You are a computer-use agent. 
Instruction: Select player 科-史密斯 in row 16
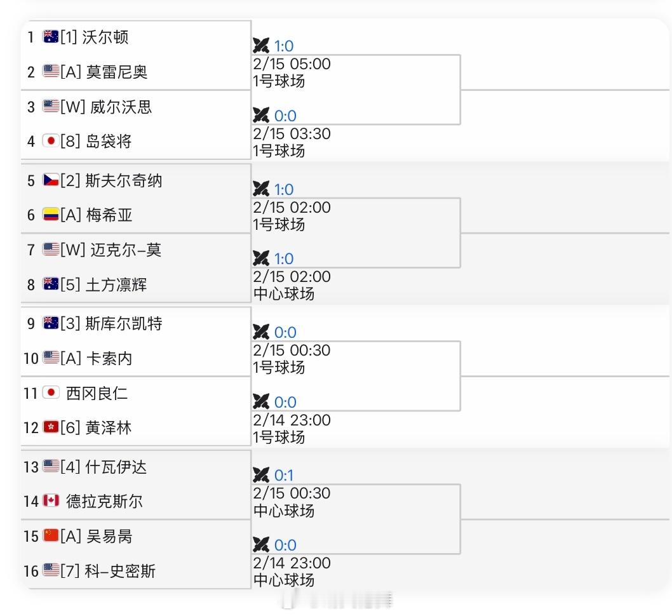coord(120,571)
